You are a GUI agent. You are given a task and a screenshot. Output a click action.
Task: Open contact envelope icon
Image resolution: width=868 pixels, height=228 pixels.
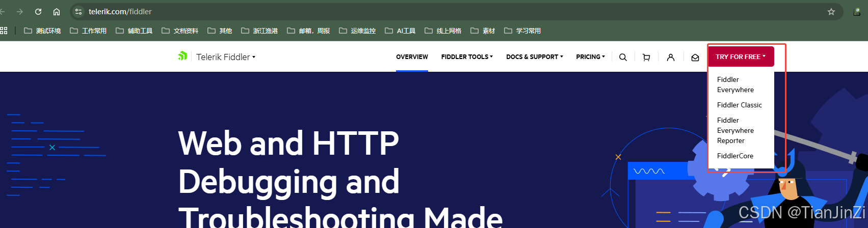[x=695, y=57]
